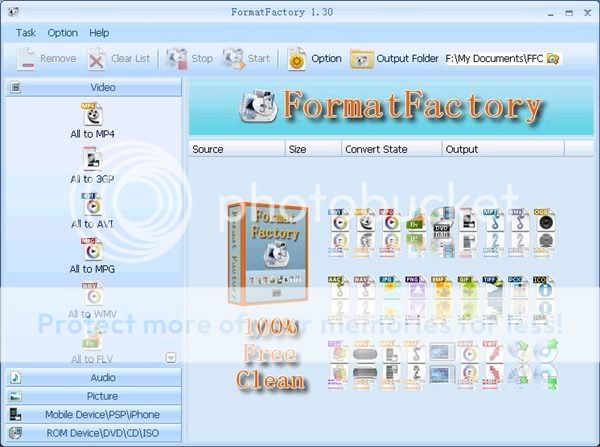The width and height of the screenshot is (600, 447).
Task: Sort by the Size column header
Action: (x=313, y=149)
